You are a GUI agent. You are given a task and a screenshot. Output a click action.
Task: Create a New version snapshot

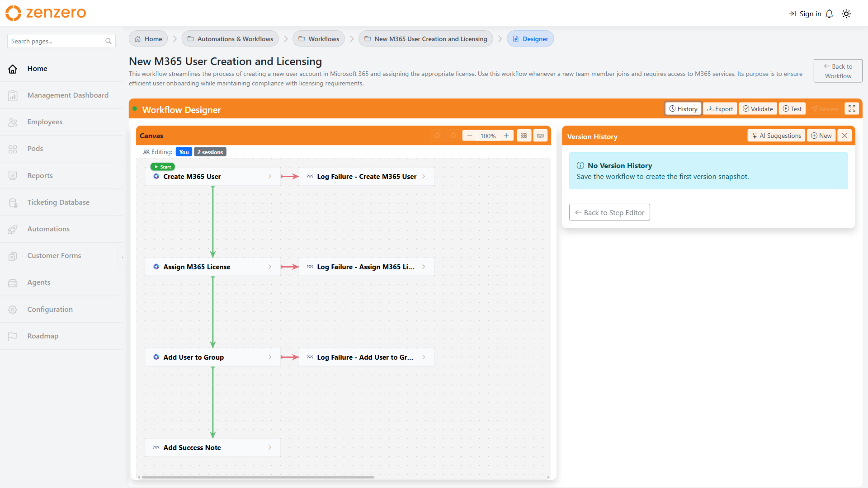pos(821,136)
